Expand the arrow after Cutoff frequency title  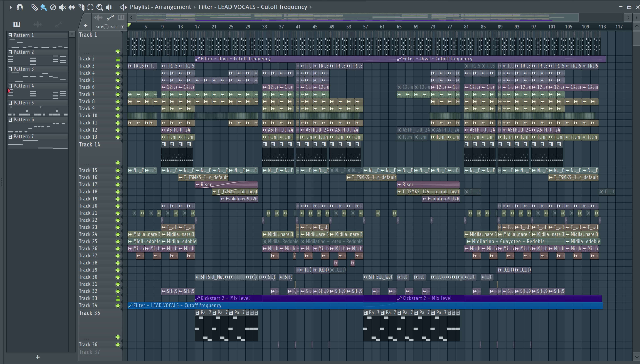click(x=311, y=7)
